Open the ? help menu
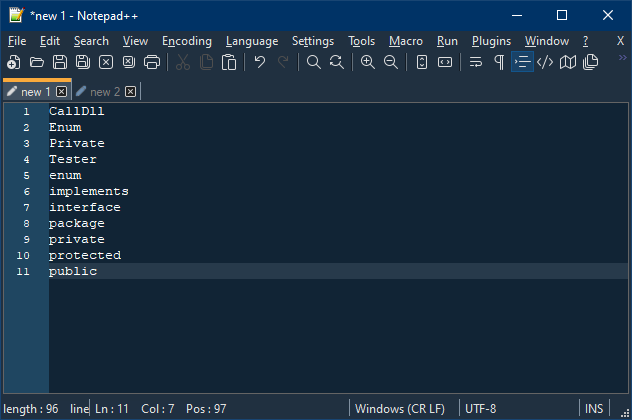632x420 pixels. pyautogui.click(x=585, y=41)
